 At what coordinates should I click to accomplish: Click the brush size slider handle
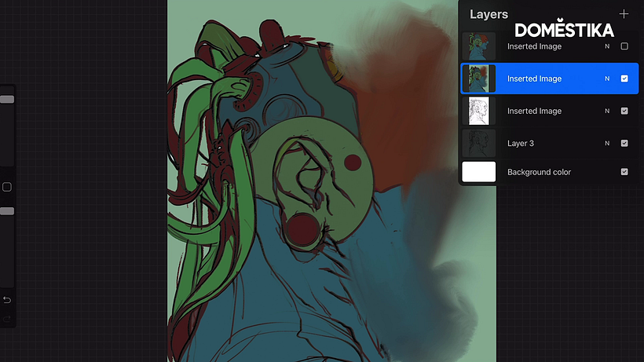point(7,100)
